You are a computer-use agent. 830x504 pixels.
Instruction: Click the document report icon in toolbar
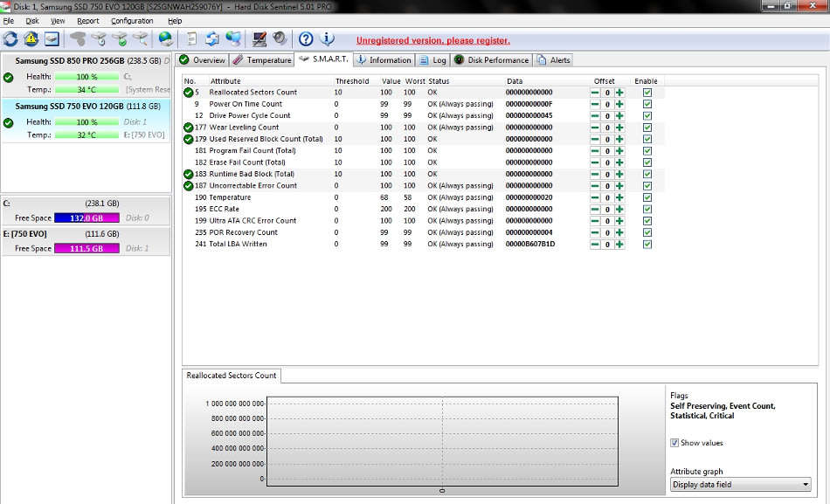(x=191, y=39)
